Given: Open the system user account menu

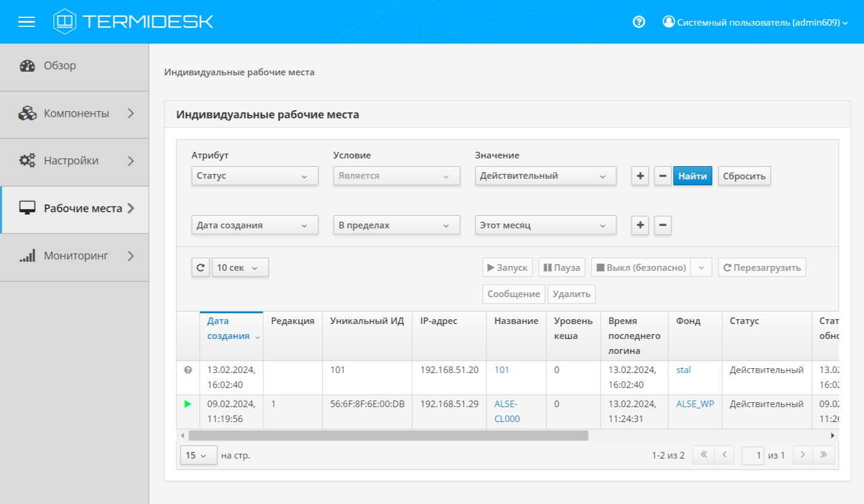Looking at the screenshot, I should click(x=755, y=23).
